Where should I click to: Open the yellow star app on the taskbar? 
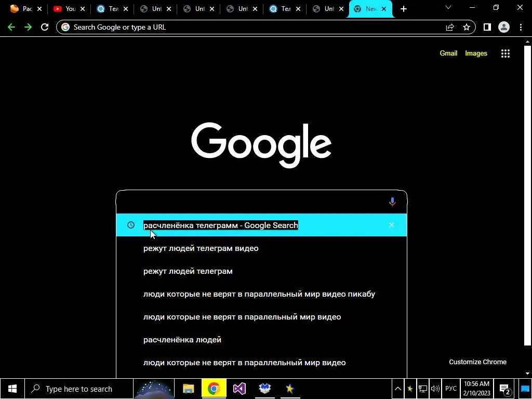coord(290,389)
